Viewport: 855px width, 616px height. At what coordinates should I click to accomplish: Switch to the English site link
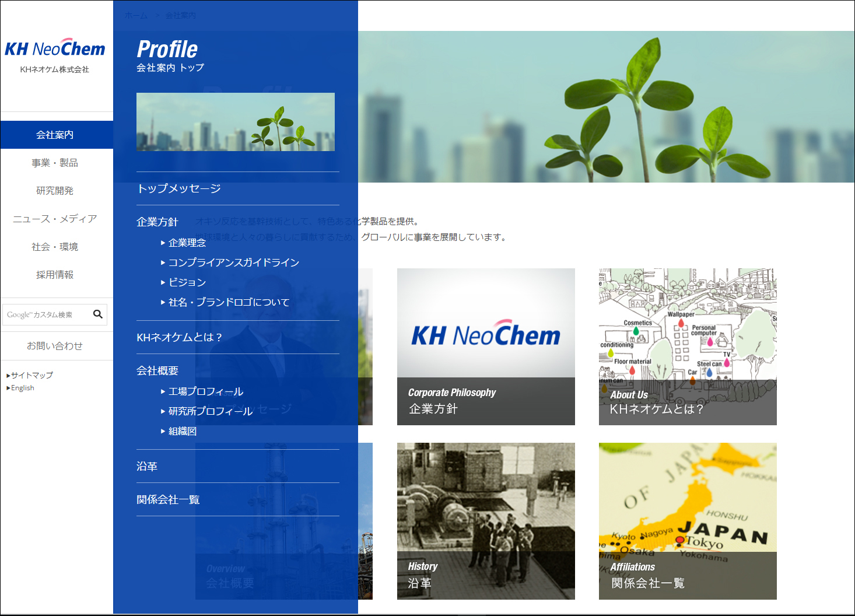pyautogui.click(x=20, y=388)
